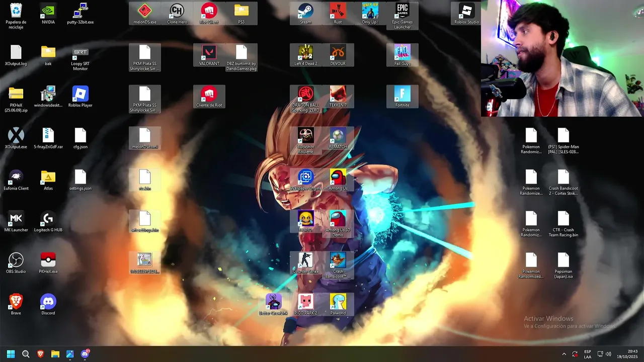The height and width of the screenshot is (362, 644).
Task: Select the MK Launcher shortcut
Action: coord(16,222)
